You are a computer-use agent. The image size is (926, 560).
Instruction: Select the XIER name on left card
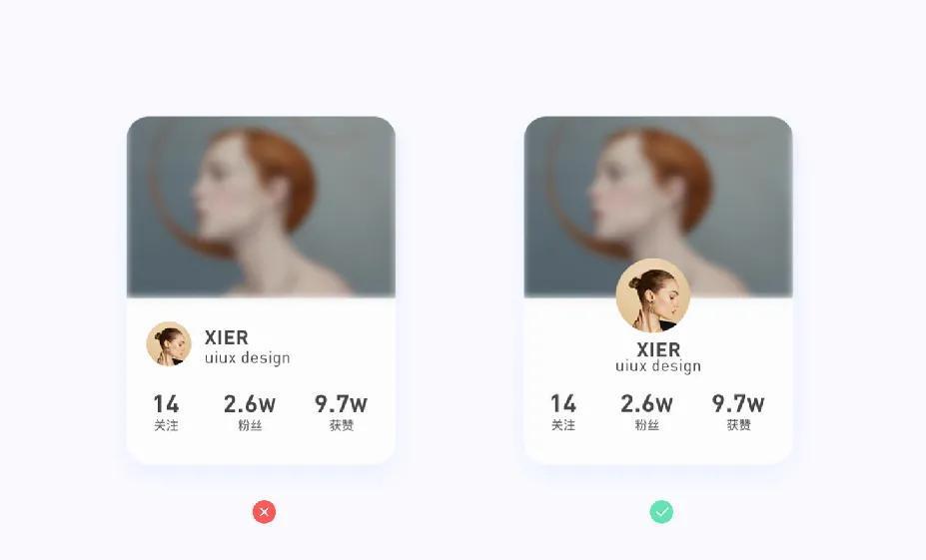click(226, 337)
